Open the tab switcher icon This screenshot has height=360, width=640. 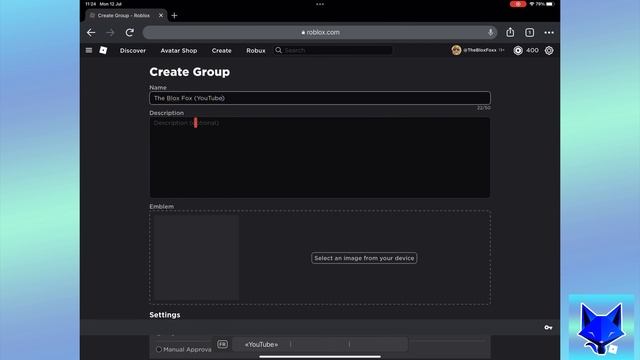pyautogui.click(x=529, y=32)
